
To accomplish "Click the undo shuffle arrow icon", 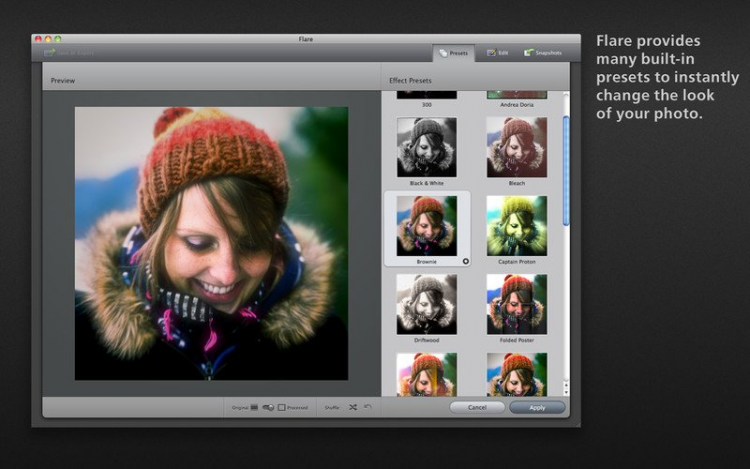I will coord(367,407).
